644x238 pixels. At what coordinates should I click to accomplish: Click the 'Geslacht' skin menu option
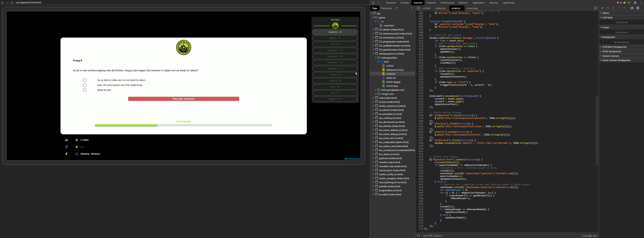tap(335, 32)
